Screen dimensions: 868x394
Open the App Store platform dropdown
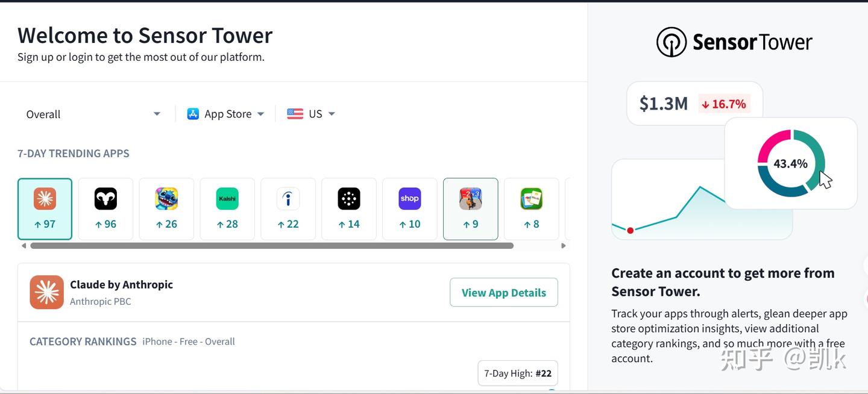point(226,114)
